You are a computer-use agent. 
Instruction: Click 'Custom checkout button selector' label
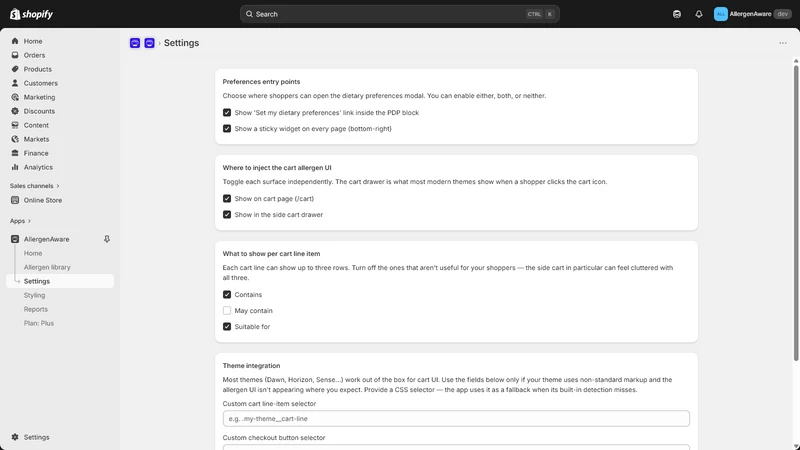pyautogui.click(x=274, y=438)
